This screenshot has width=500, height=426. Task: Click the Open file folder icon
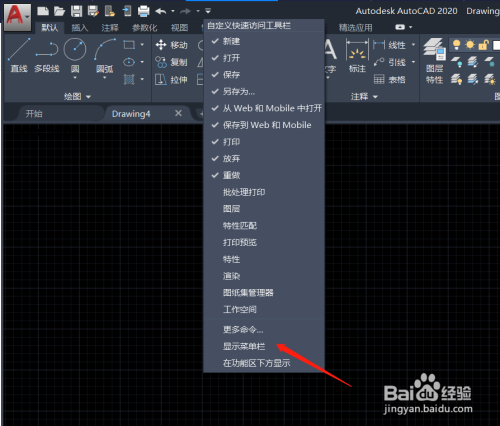click(59, 11)
